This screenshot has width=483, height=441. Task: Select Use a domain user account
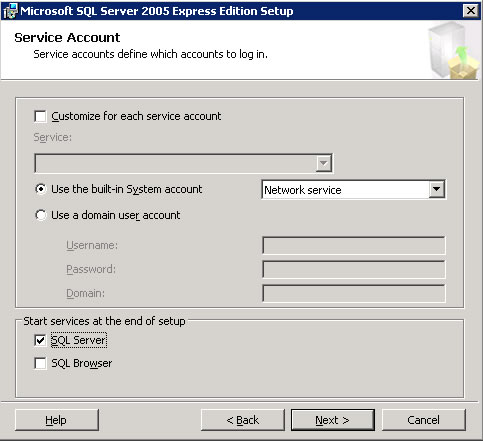[41, 215]
